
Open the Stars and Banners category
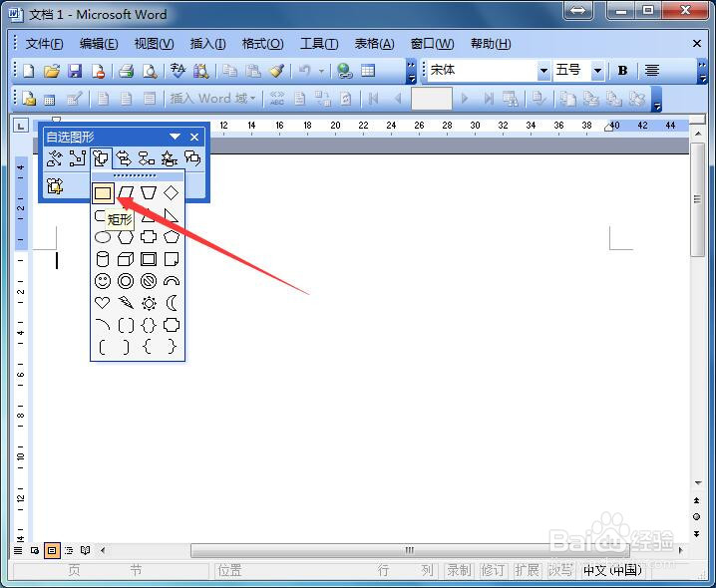pyautogui.click(x=170, y=158)
